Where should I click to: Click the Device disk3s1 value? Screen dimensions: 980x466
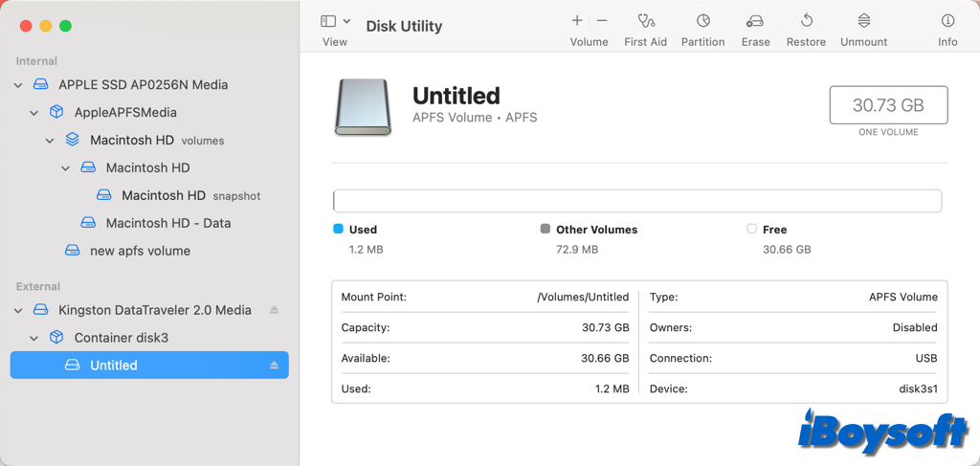pyautogui.click(x=918, y=389)
